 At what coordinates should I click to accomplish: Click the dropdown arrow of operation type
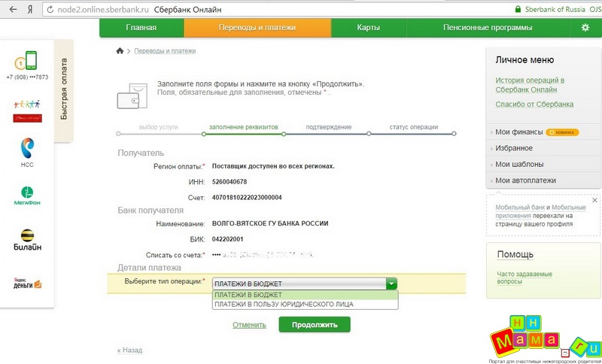pos(391,284)
